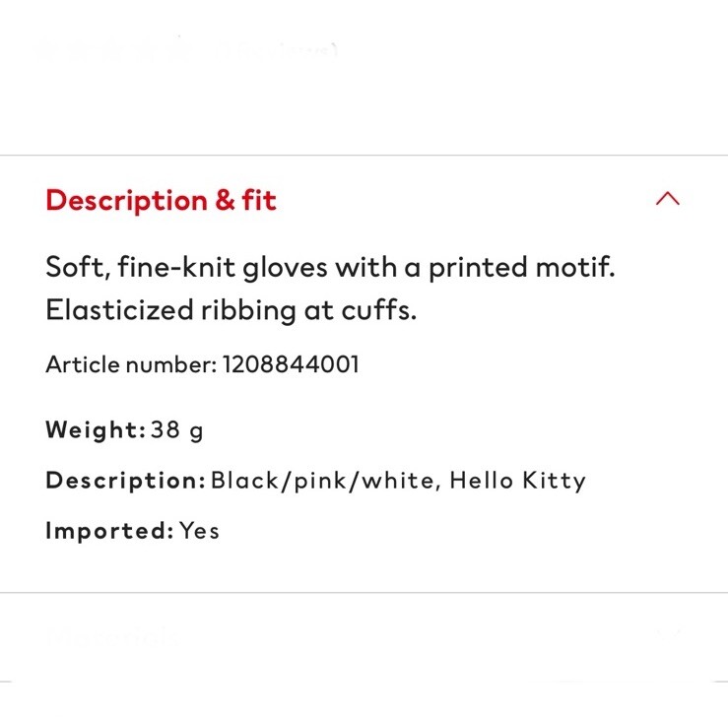Click the Yes value next to Imported
The width and height of the screenshot is (728, 717).
tap(199, 531)
